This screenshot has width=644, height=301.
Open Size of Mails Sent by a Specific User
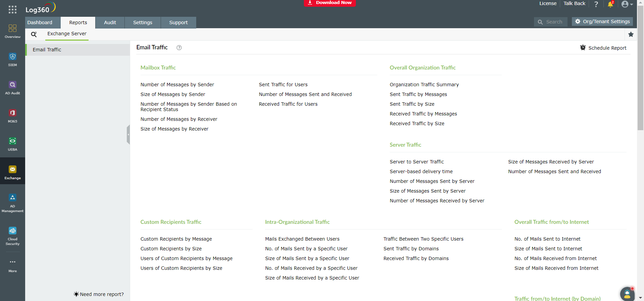307,258
